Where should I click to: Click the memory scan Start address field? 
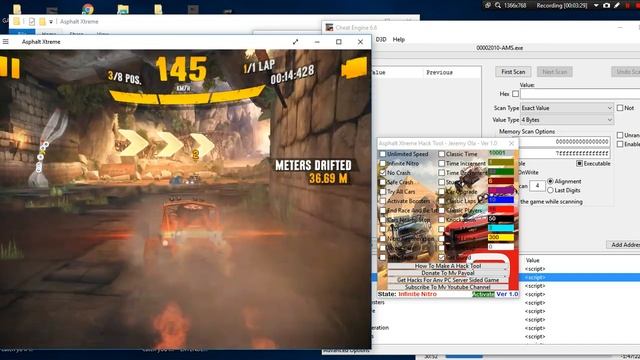(x=564, y=142)
